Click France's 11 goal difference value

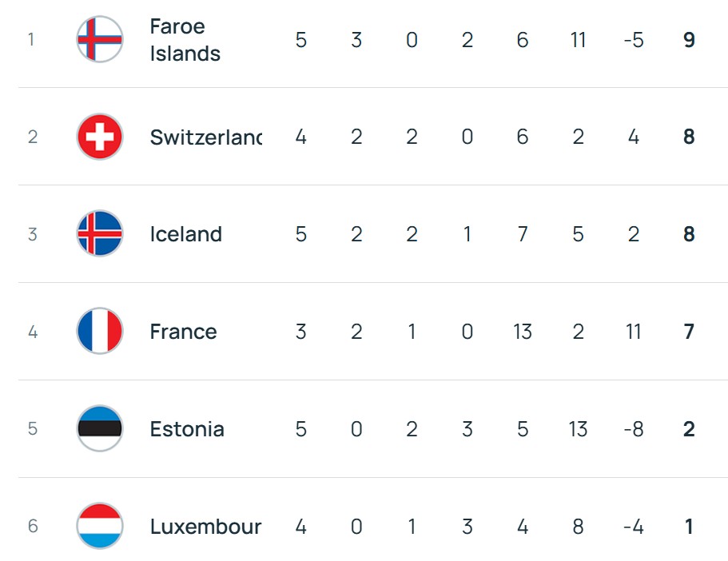633,332
